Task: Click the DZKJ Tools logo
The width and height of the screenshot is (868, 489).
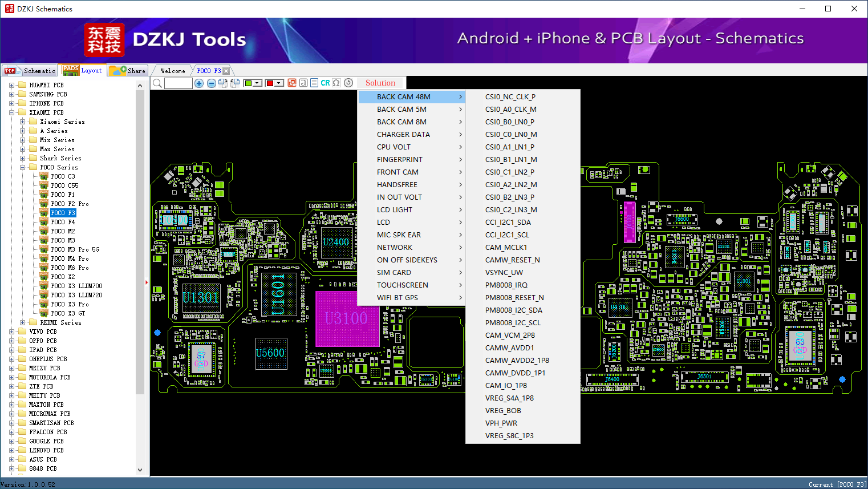Action: [165, 39]
